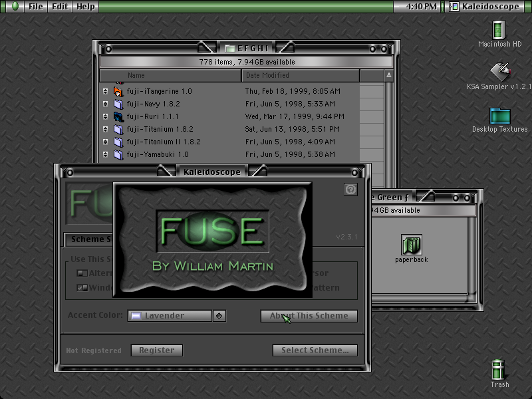Image resolution: width=532 pixels, height=399 pixels.
Task: Expand the fuji-Ruri 1.1.1 row arrows
Action: pyautogui.click(x=106, y=116)
